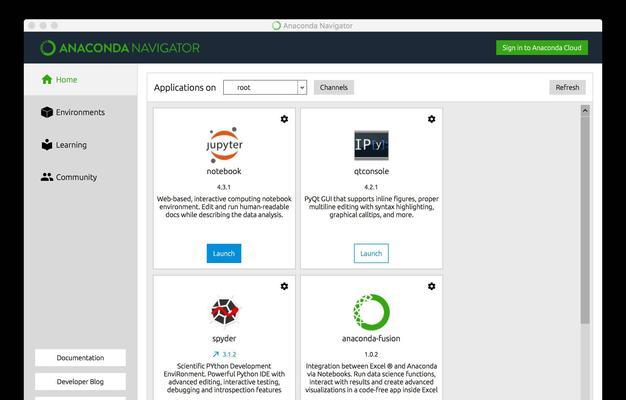
Task: Open the qtconsole gear settings
Action: [x=432, y=119]
